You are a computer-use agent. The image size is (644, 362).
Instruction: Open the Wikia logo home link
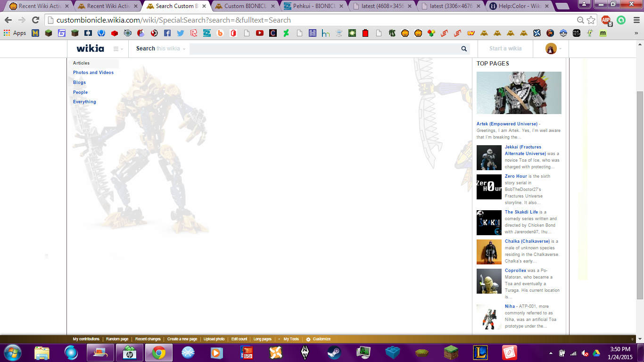(90, 49)
